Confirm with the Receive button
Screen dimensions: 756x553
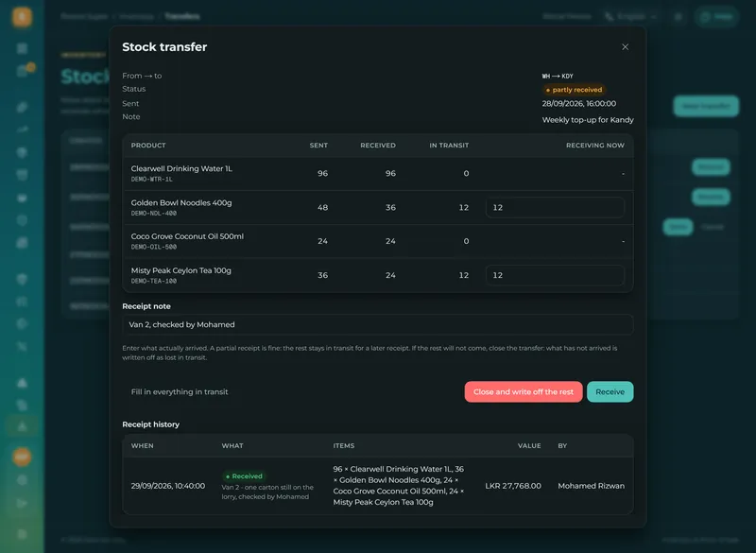610,392
